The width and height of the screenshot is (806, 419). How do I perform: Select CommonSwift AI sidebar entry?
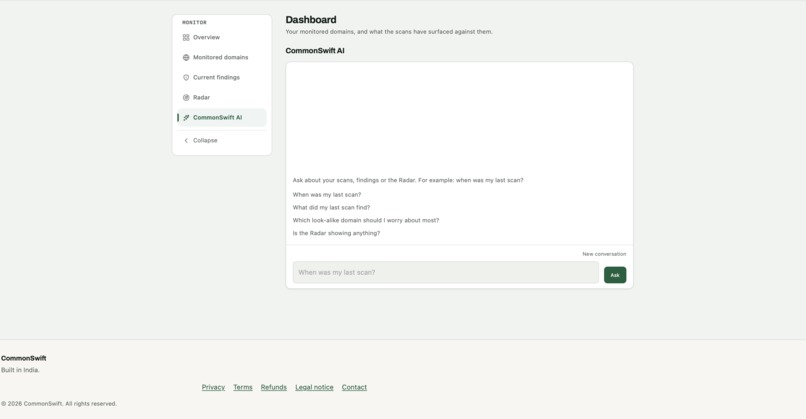(x=222, y=118)
